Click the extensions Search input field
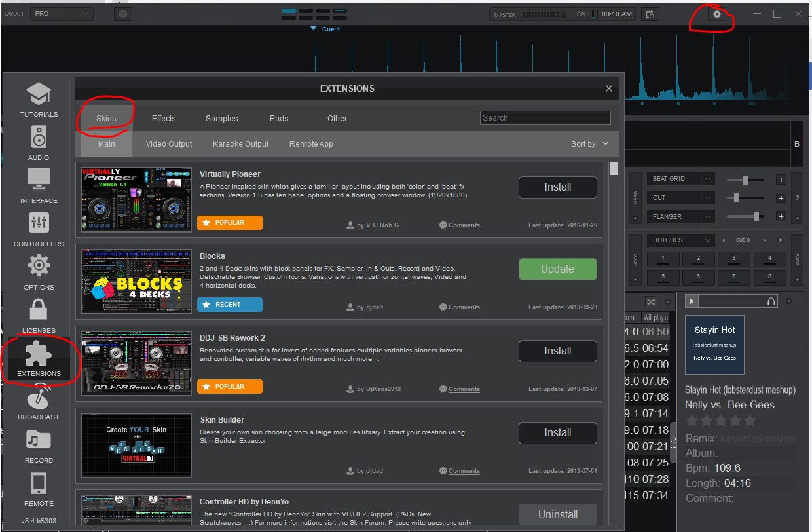Image resolution: width=812 pixels, height=532 pixels. pyautogui.click(x=545, y=118)
